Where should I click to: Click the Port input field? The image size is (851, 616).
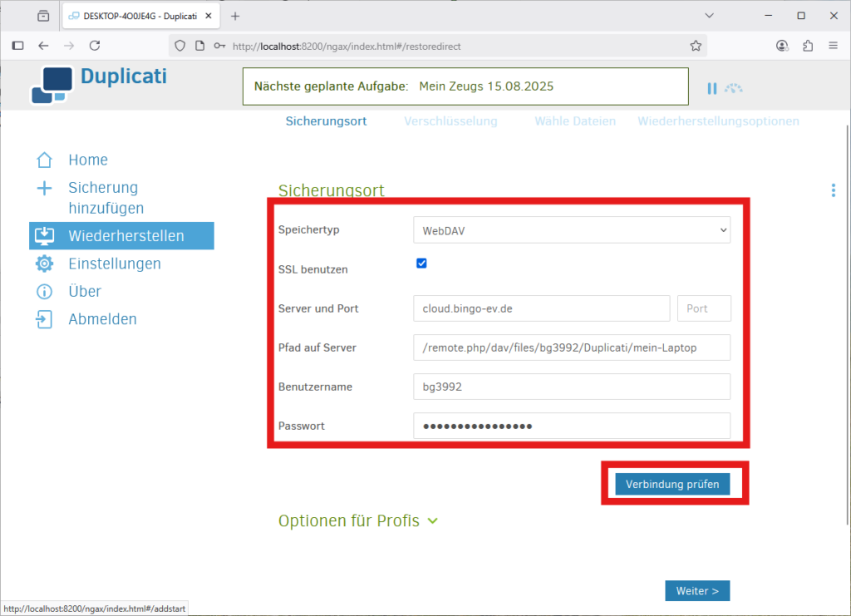click(x=704, y=308)
